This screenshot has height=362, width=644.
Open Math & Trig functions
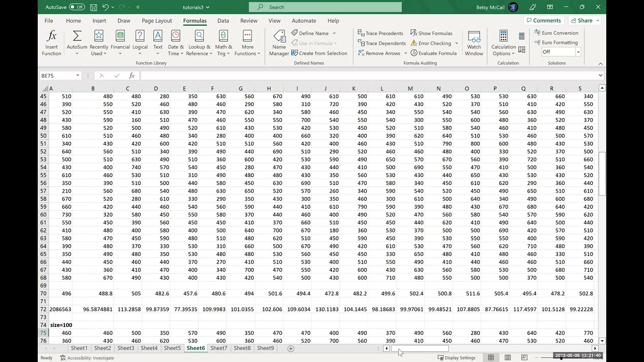pyautogui.click(x=223, y=43)
